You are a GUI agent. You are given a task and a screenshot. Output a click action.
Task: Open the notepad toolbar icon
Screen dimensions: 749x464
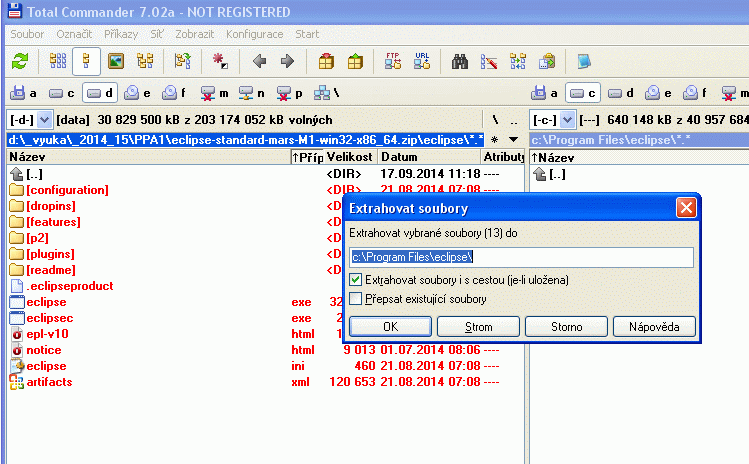(x=584, y=61)
